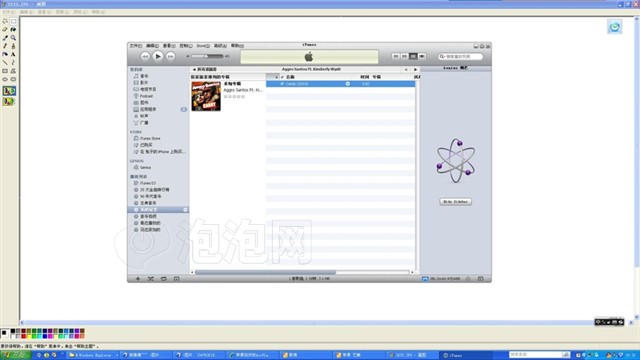The height and width of the screenshot is (360, 640).
Task: Select the Rounded Rectangle tool in Paint
Action: click(13, 79)
